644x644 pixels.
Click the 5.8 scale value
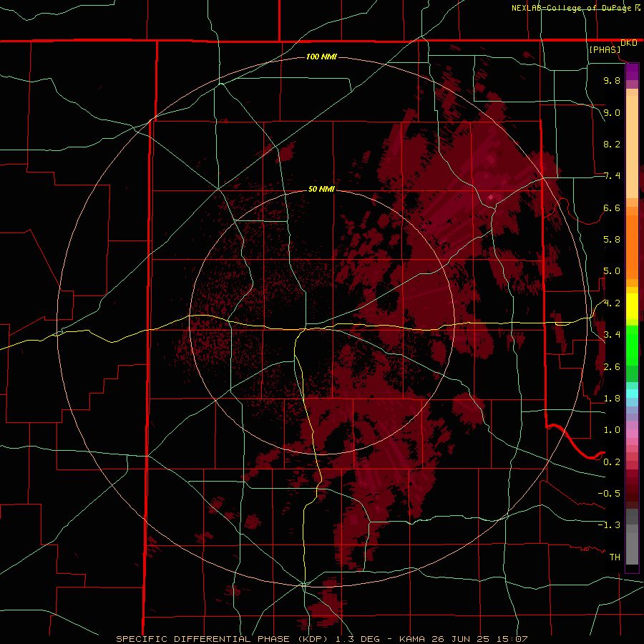pyautogui.click(x=612, y=240)
